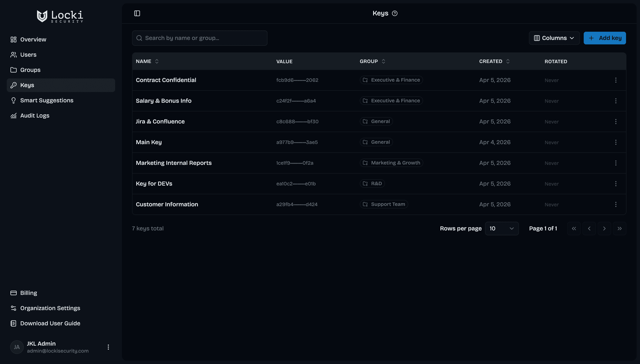The width and height of the screenshot is (640, 364).
Task: Open Audit Logs page
Action: pyautogui.click(x=61, y=116)
